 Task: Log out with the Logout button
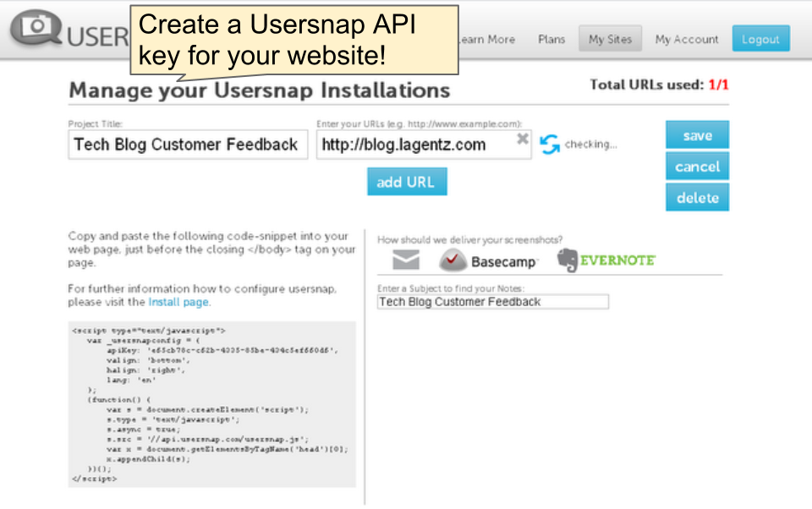[x=760, y=39]
